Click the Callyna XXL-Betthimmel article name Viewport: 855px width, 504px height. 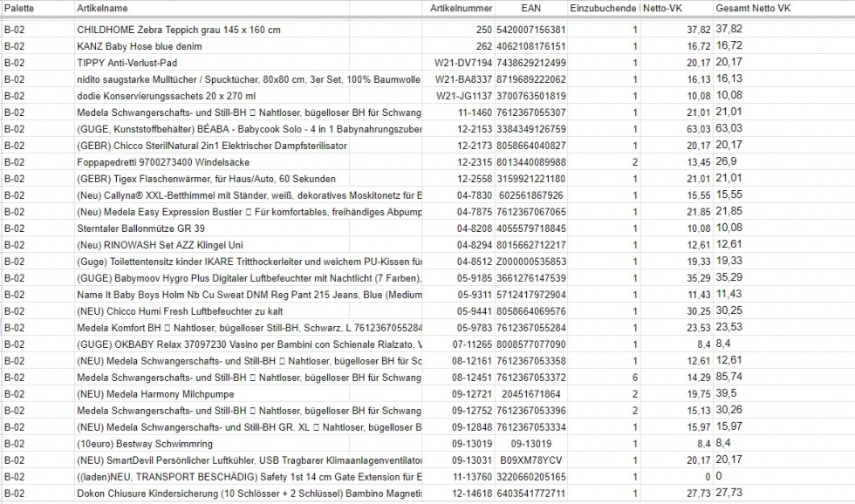pos(250,195)
